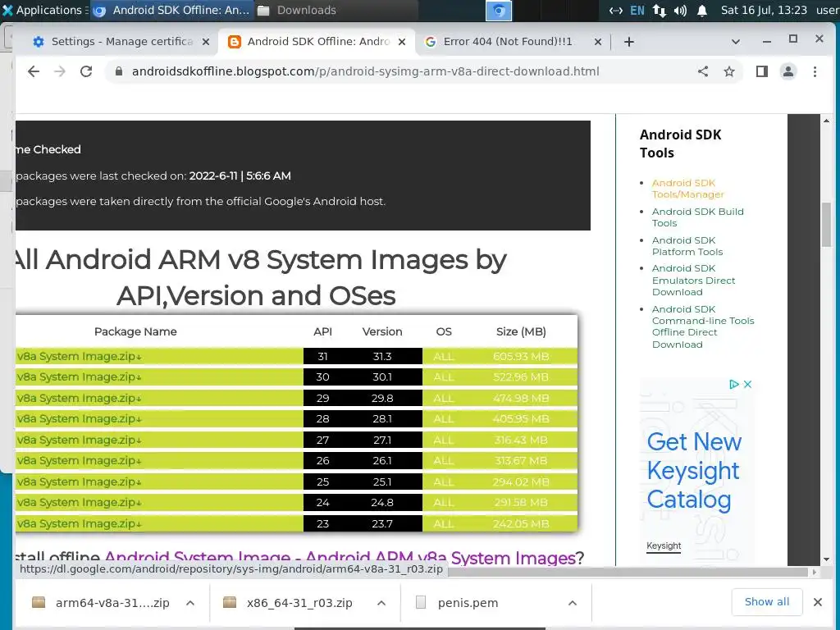Screen dimensions: 840x630
Task: Open the network connection tray icon
Action: [x=659, y=10]
